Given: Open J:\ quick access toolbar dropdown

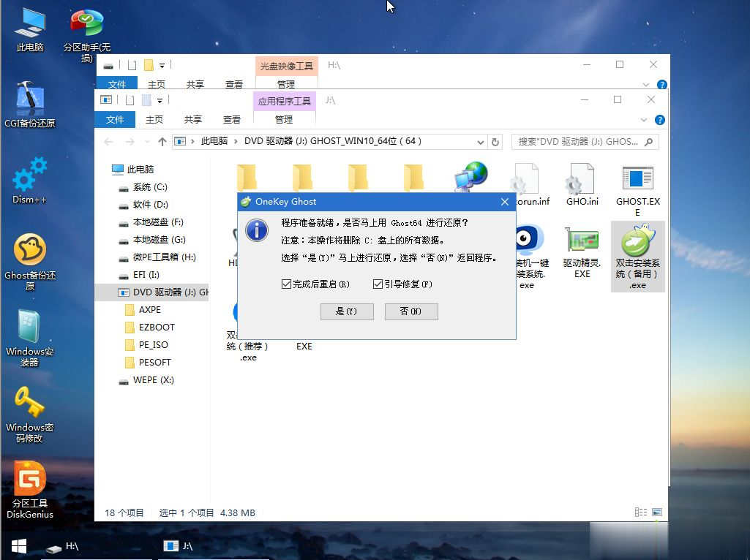Looking at the screenshot, I should click(160, 101).
